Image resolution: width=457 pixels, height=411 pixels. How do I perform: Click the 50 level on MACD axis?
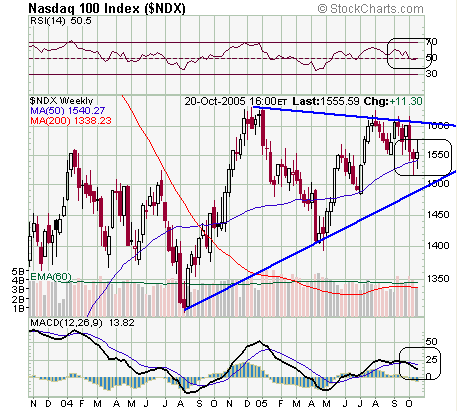click(432, 342)
